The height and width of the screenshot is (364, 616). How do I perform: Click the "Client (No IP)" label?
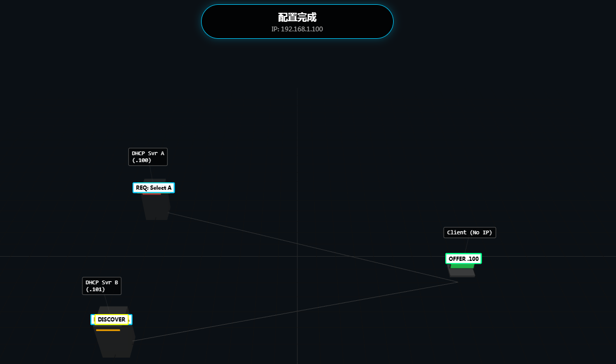click(x=470, y=232)
